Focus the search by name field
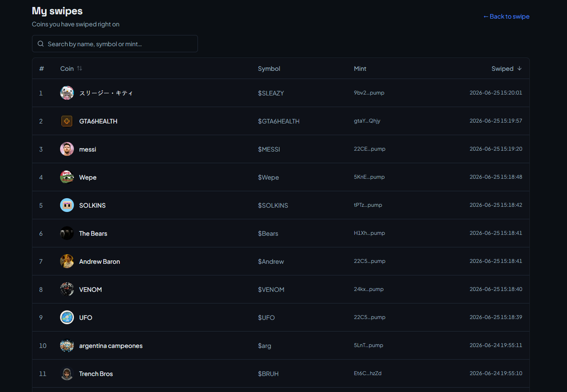567x392 pixels. point(115,44)
